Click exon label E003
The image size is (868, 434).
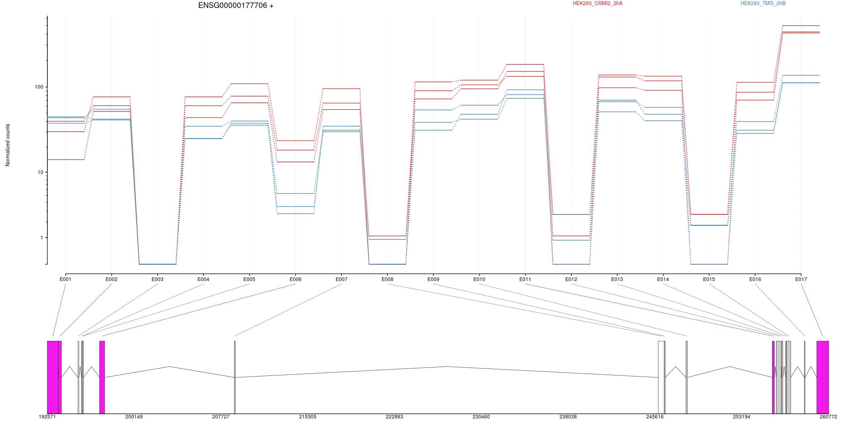point(157,279)
